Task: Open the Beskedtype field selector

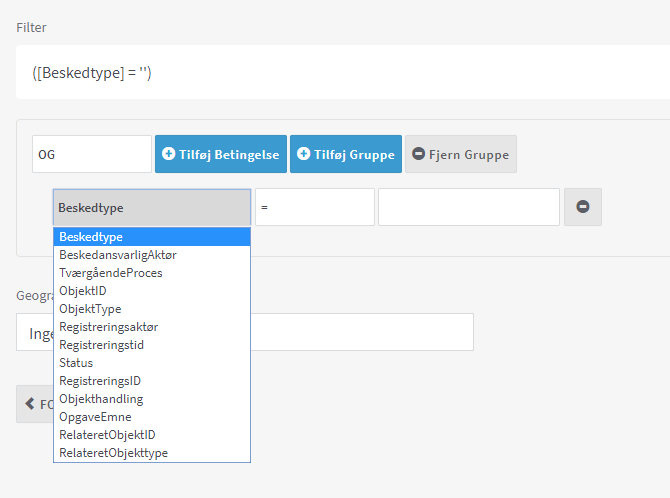Action: point(152,208)
